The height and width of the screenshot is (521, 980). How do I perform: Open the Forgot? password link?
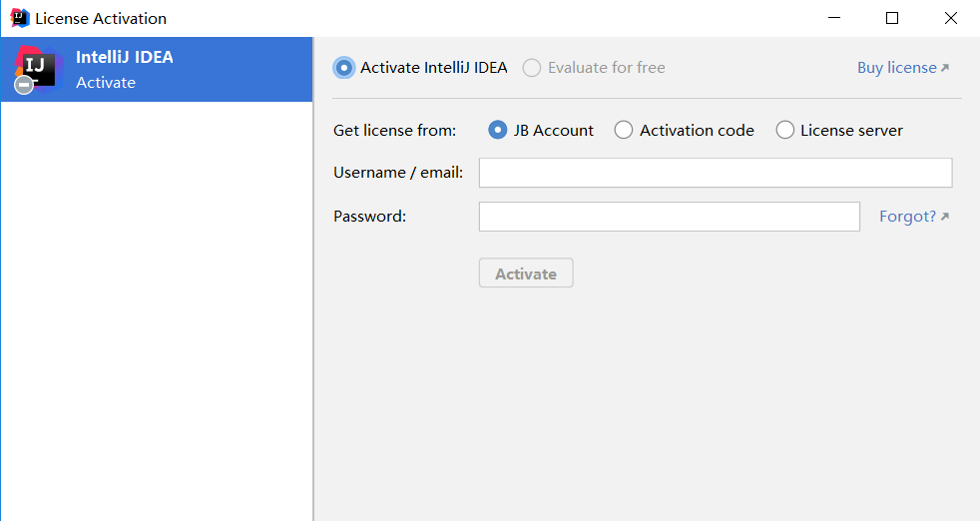click(x=907, y=217)
